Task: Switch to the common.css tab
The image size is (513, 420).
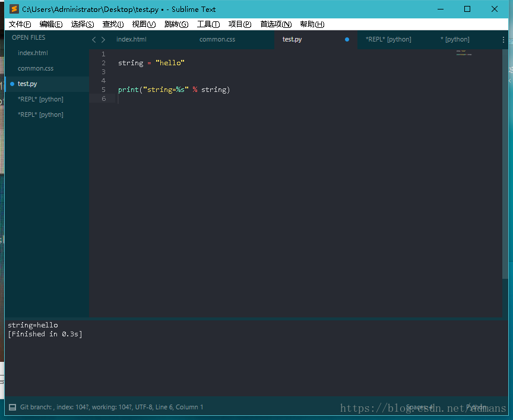Action: point(217,39)
